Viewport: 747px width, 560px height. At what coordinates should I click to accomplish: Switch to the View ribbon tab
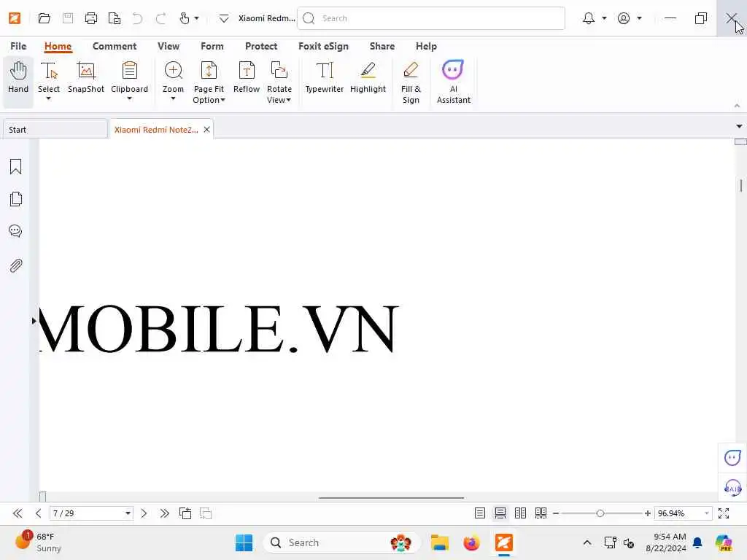click(x=169, y=46)
